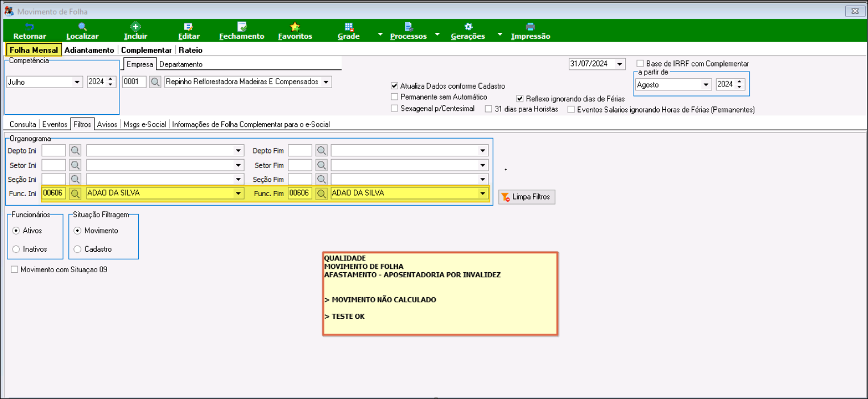This screenshot has width=868, height=399.
Task: Click the Movimento de Folha title icon
Action: click(x=9, y=11)
